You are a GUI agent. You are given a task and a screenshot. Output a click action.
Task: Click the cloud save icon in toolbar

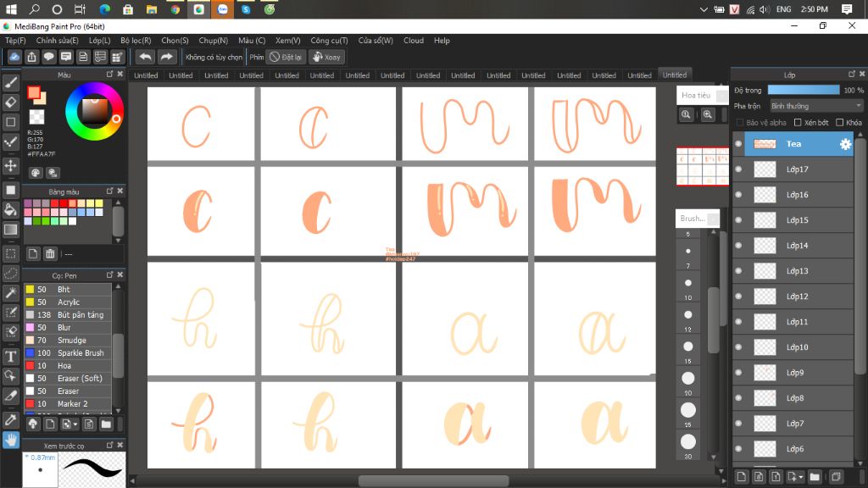click(x=14, y=57)
